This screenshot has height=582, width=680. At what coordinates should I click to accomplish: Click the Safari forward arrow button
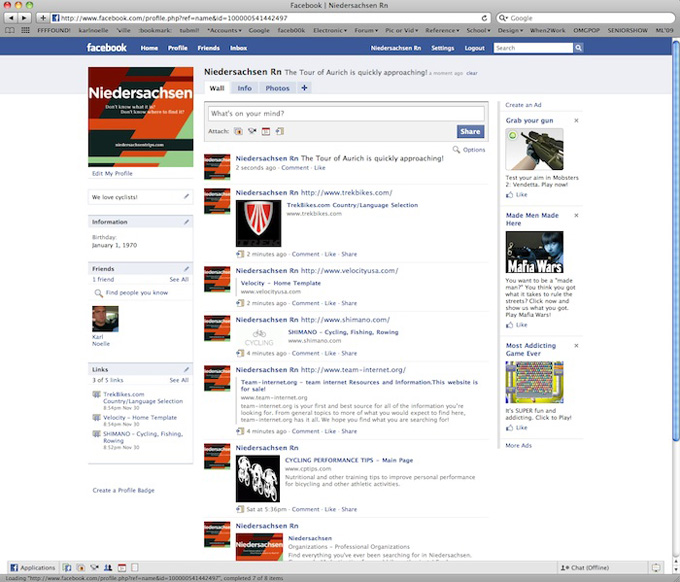[x=24, y=18]
